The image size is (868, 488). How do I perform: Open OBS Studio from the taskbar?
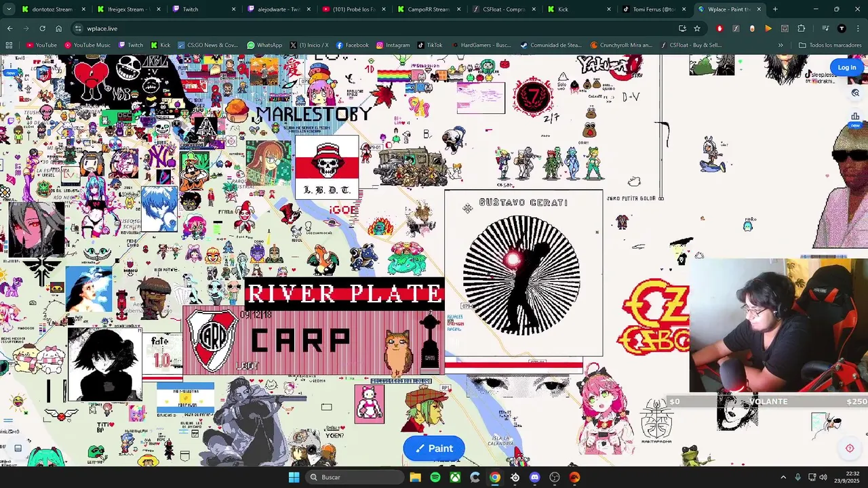point(555,477)
